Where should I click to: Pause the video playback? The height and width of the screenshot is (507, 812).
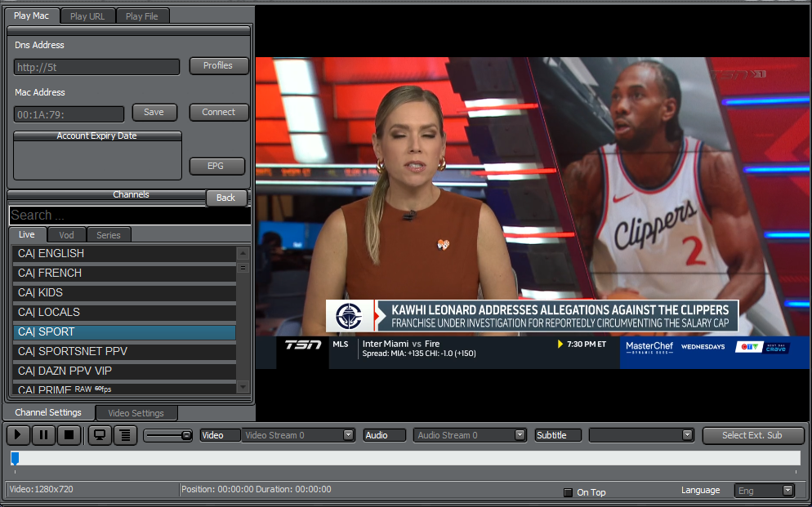(x=43, y=435)
